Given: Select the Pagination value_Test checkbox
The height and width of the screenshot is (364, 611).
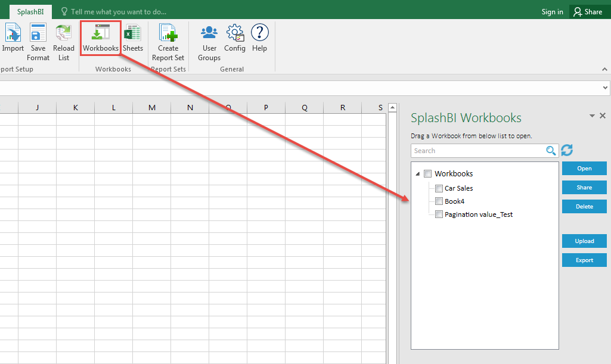Looking at the screenshot, I should pos(439,214).
